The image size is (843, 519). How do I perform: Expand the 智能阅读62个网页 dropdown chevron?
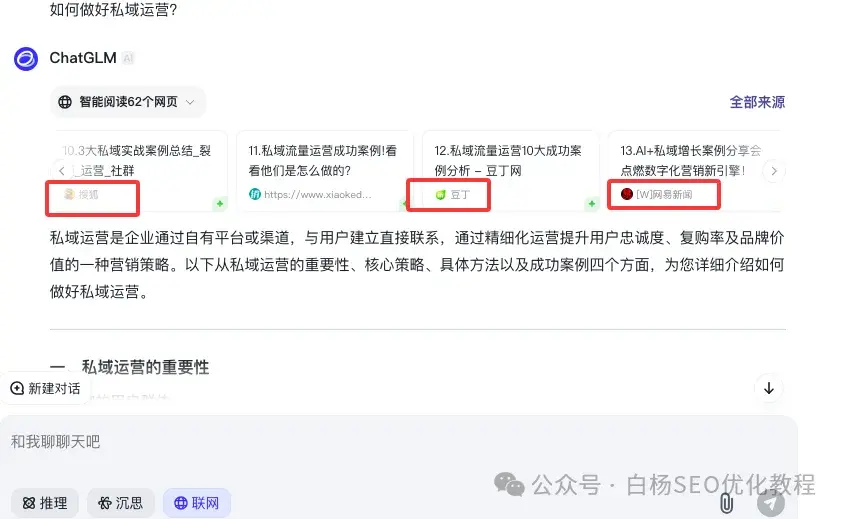pos(190,102)
